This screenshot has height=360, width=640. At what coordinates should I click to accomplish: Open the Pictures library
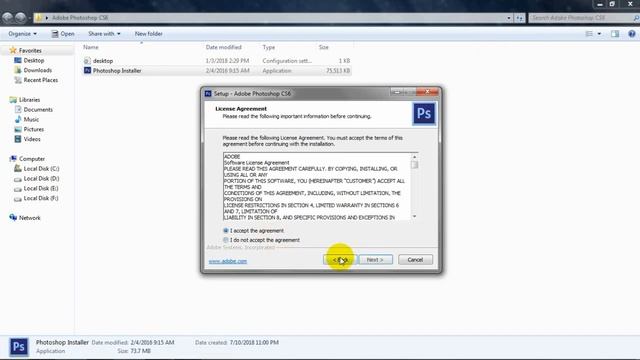(33, 129)
